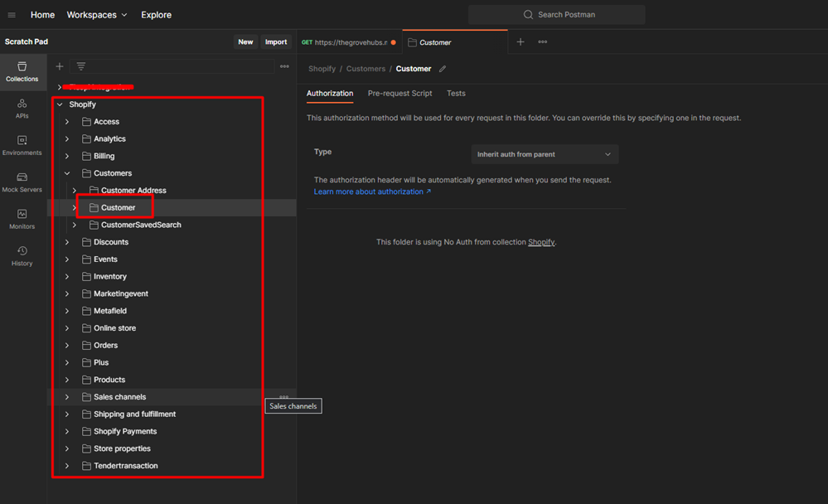
Task: Open the Workspaces dropdown
Action: 97,15
